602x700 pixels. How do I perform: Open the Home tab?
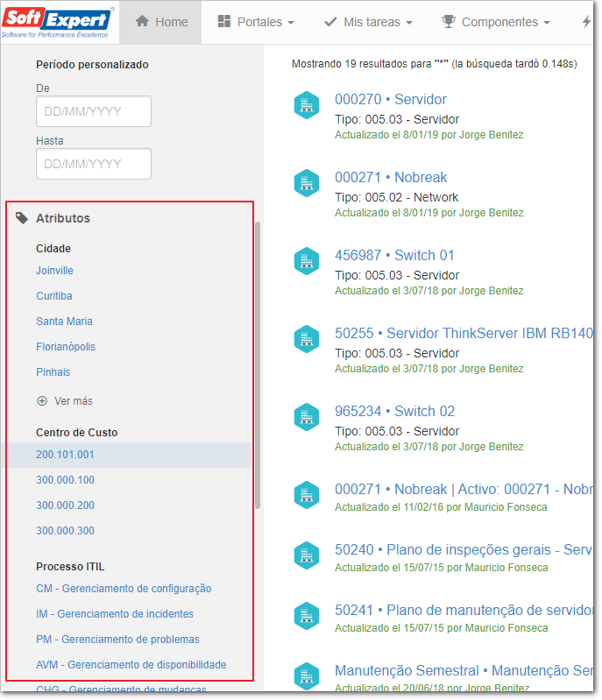pyautogui.click(x=160, y=22)
